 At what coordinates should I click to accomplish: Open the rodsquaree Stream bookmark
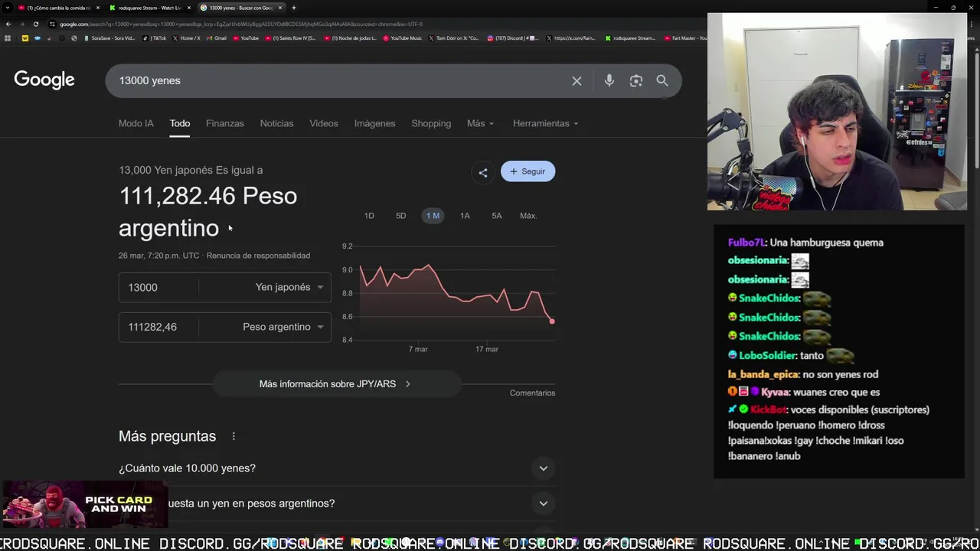(x=630, y=38)
